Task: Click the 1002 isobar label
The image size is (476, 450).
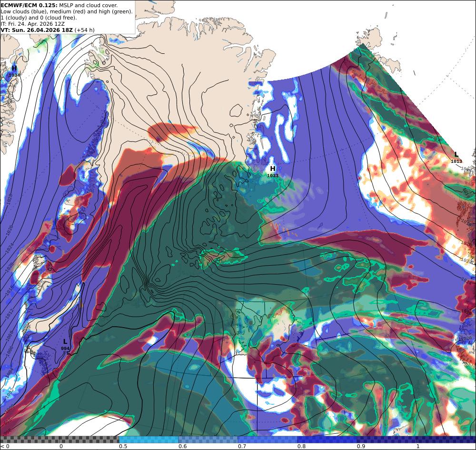Action: [10, 392]
